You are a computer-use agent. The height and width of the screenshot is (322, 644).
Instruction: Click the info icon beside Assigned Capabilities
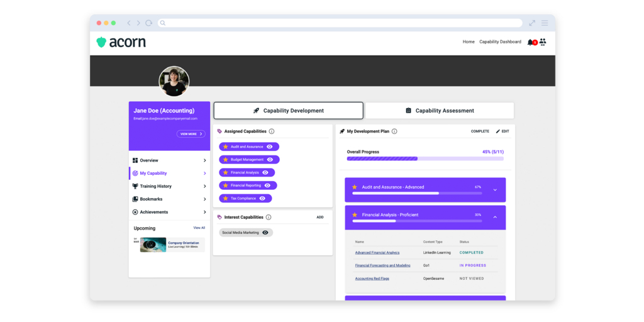pos(272,131)
